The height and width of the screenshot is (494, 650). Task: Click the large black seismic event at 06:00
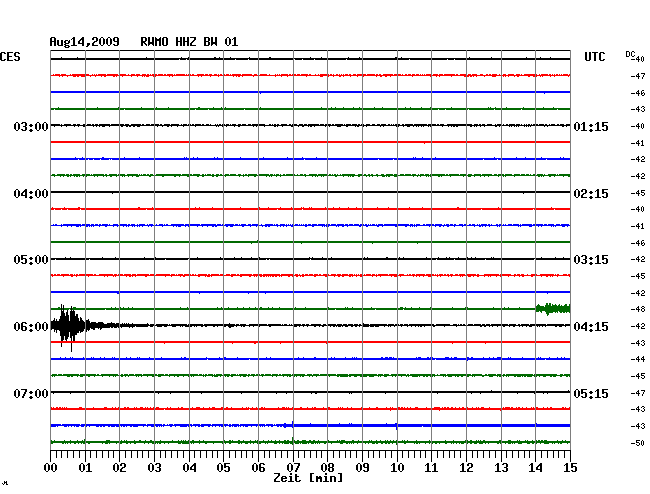point(70,326)
